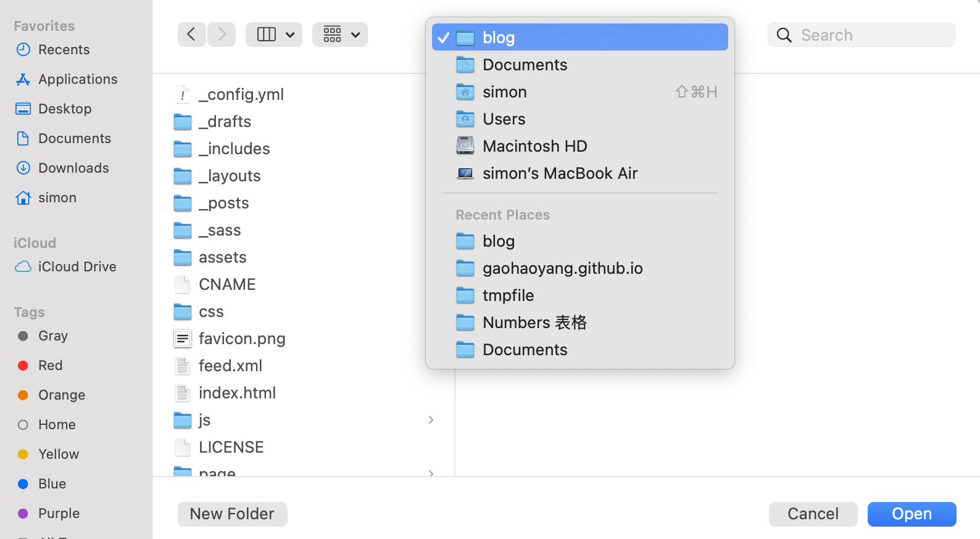The width and height of the screenshot is (980, 539).
Task: Select gaohaoyang.github.io from Recent Places
Action: pos(562,268)
